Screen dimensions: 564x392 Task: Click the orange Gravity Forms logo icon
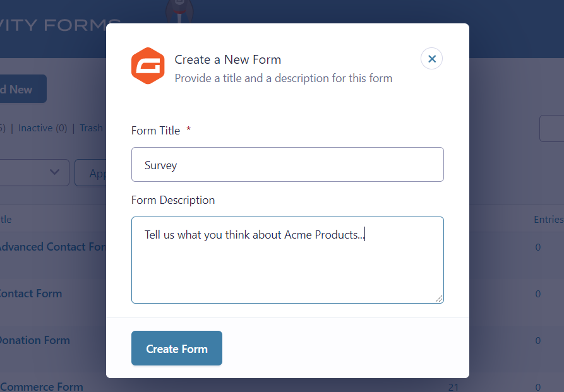point(148,66)
